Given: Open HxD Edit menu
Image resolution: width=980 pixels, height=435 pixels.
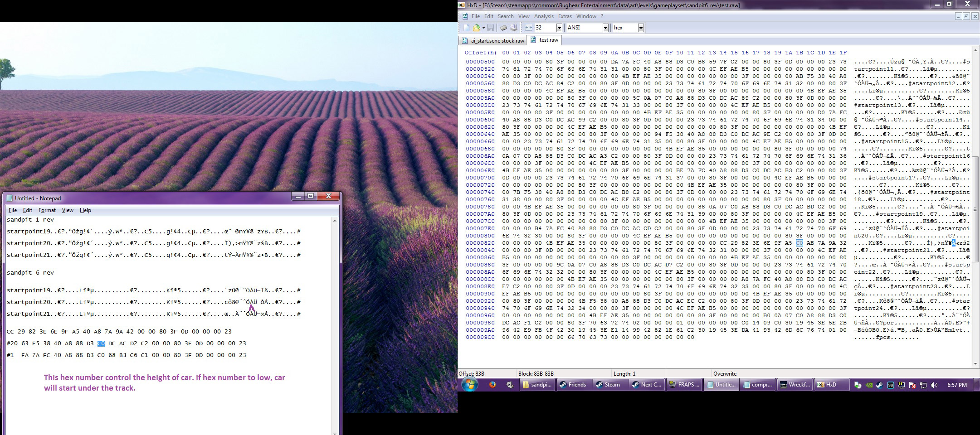Looking at the screenshot, I should click(x=488, y=16).
